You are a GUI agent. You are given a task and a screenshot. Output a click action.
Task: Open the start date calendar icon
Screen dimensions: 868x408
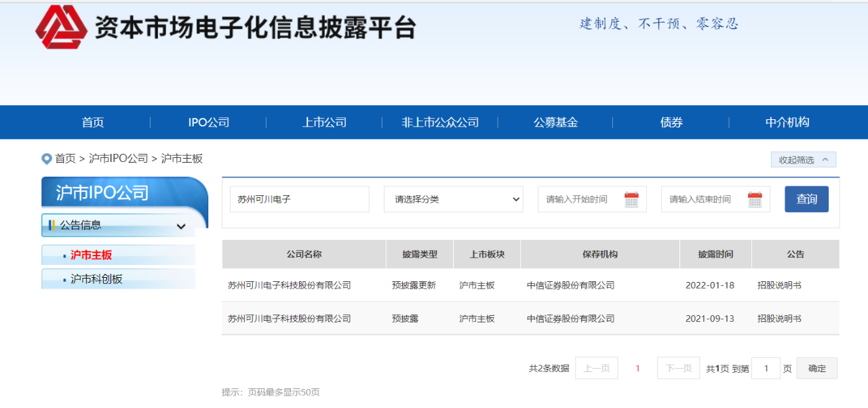(x=631, y=200)
